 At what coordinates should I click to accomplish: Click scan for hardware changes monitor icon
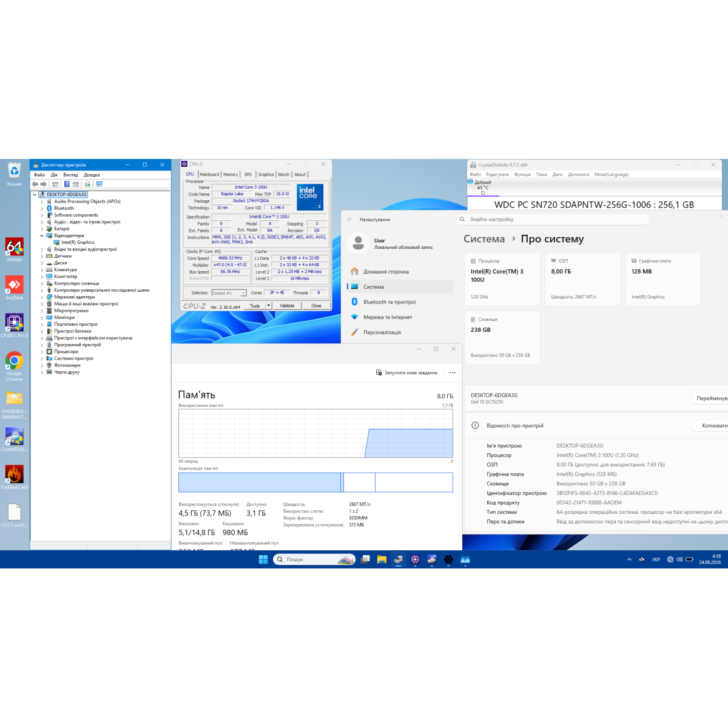99,184
